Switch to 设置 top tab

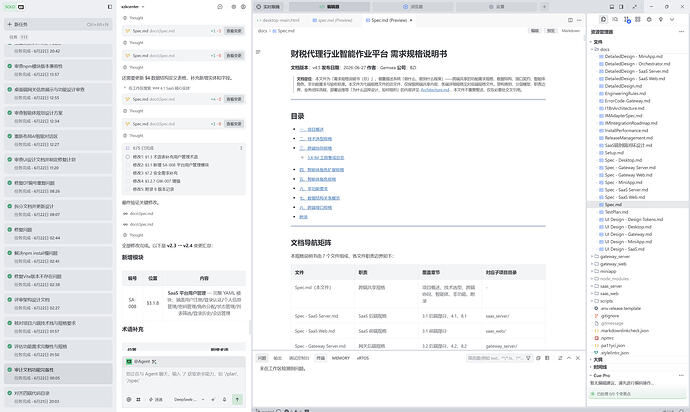coord(496,7)
